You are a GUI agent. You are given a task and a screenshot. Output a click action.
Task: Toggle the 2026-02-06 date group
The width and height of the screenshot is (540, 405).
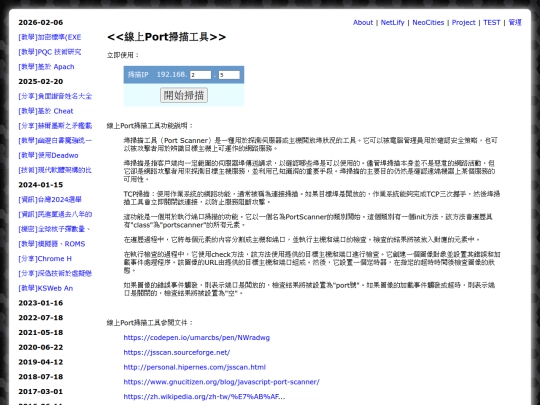[41, 22]
